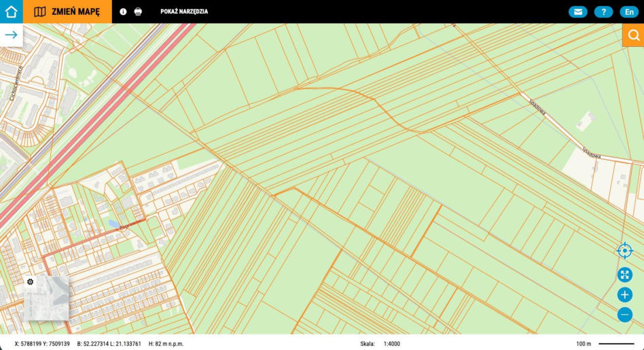This screenshot has height=350, width=644.
Task: Switch basemap via the thumbnail preview
Action: click(x=46, y=298)
